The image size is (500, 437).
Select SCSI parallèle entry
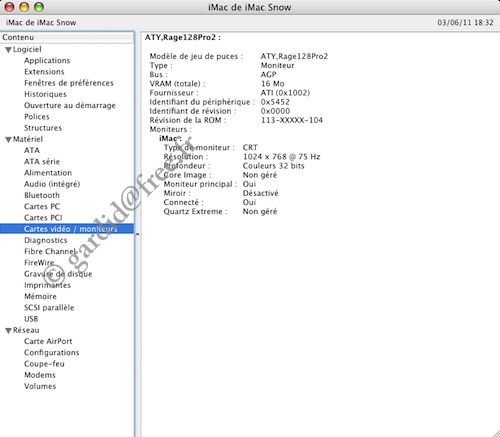tap(49, 308)
